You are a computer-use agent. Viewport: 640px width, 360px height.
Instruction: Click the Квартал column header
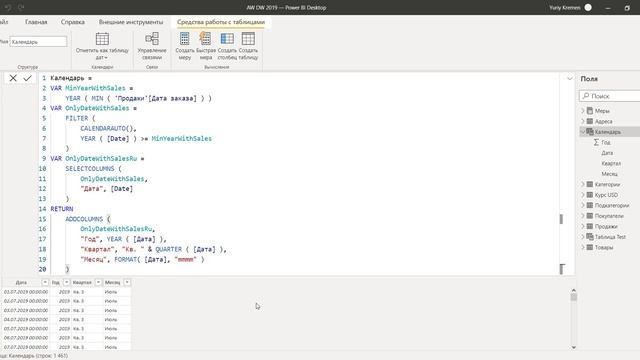tap(82, 282)
